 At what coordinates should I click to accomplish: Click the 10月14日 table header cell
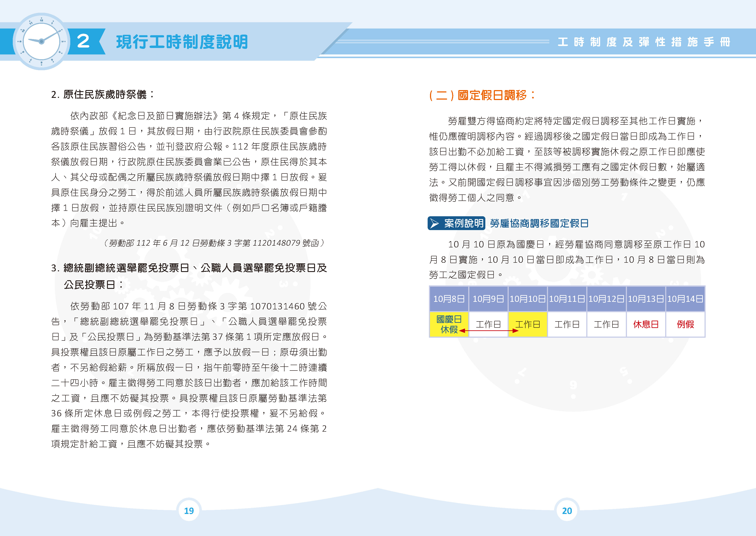coord(685,299)
